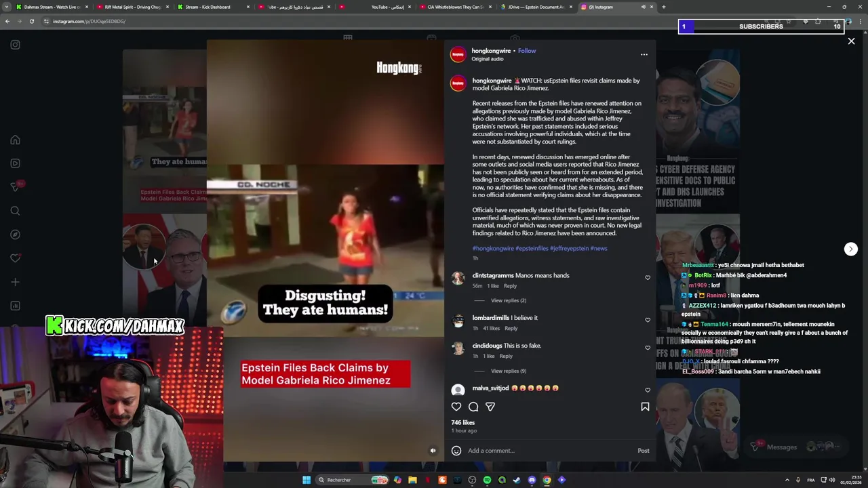
Task: Open Windows Start menu
Action: [307, 480]
